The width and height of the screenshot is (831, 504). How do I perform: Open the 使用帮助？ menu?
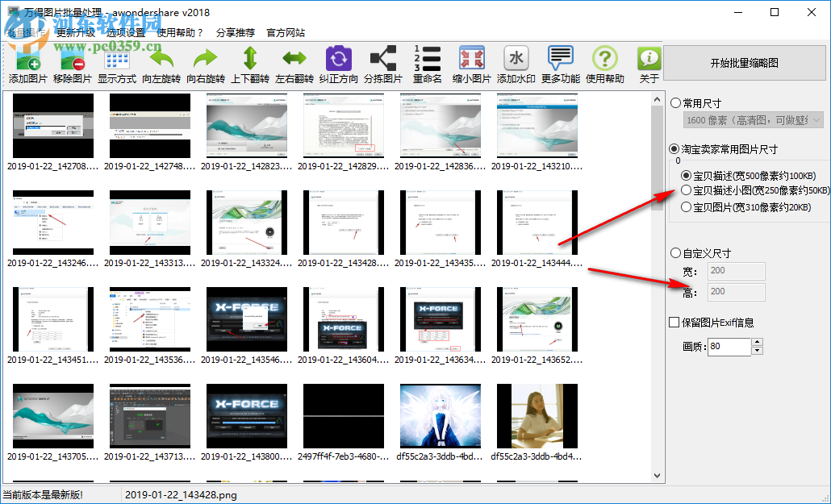pos(180,32)
